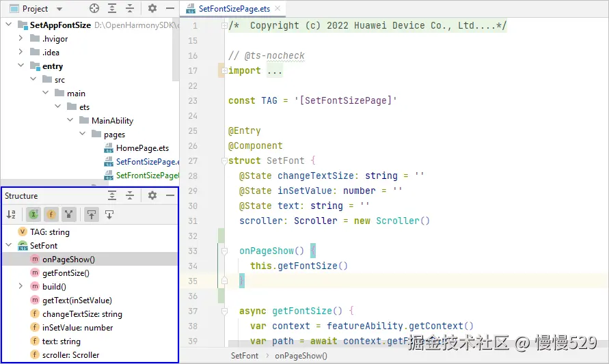Collapse the MainAbility folder
609x364 pixels.
[70, 120]
